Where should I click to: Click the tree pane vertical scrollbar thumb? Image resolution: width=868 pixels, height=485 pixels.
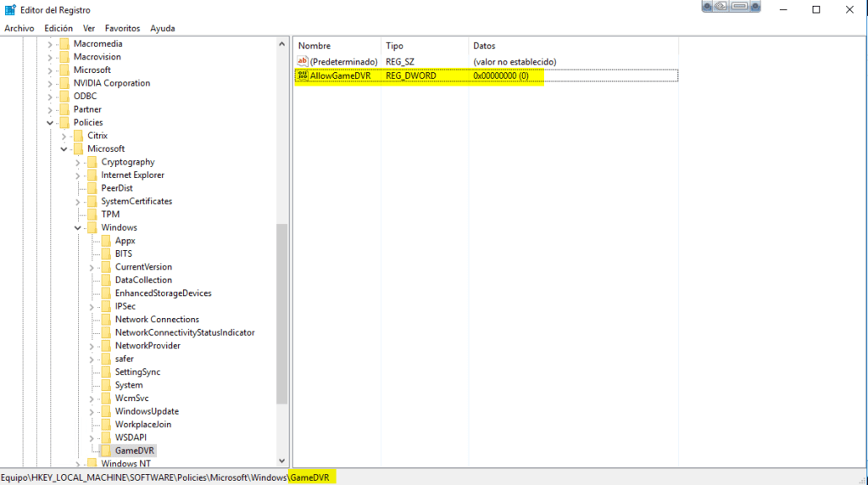(281, 314)
